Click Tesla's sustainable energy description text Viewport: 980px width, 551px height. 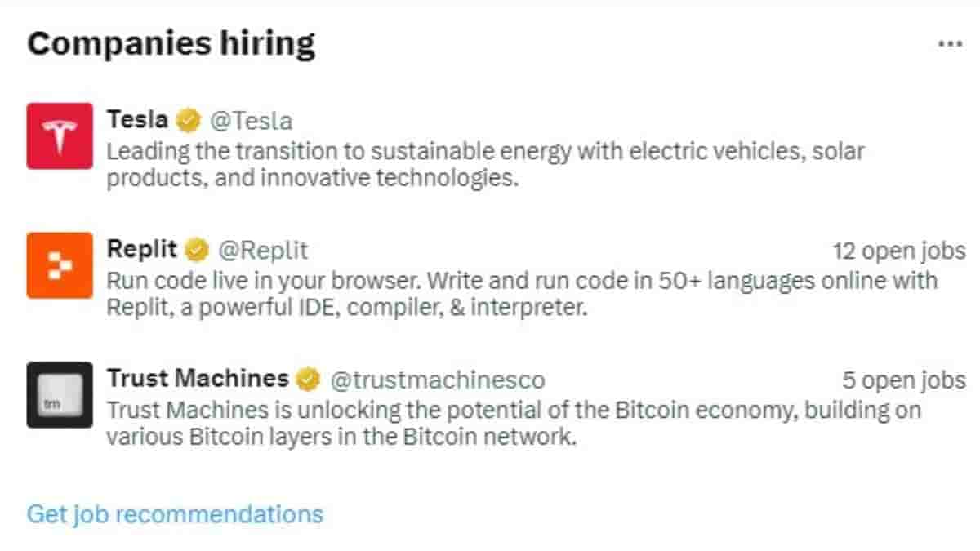485,164
